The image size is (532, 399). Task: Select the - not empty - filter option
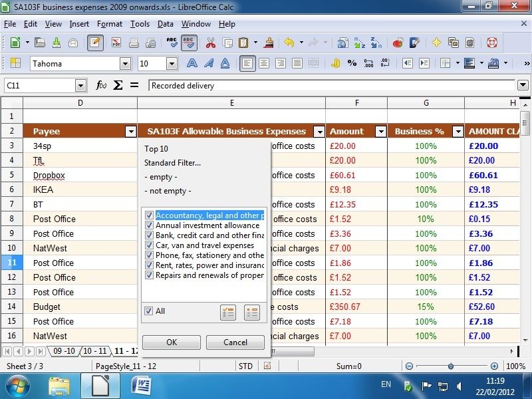(x=168, y=191)
